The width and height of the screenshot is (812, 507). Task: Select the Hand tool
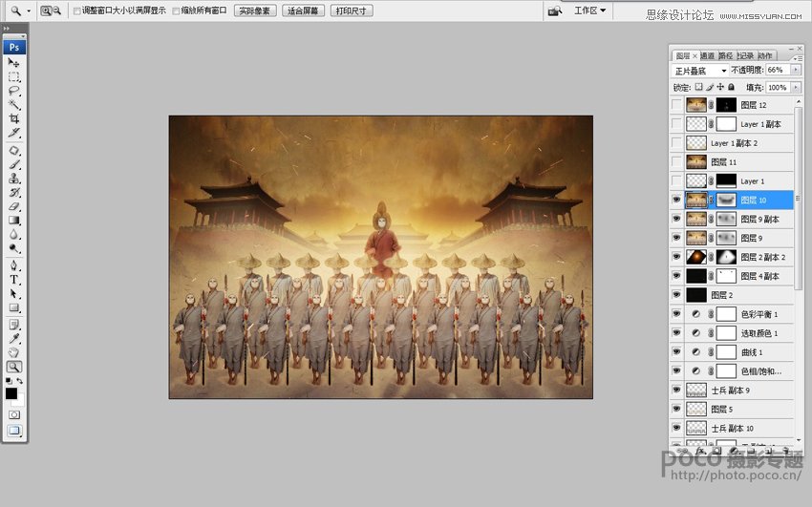click(x=14, y=353)
